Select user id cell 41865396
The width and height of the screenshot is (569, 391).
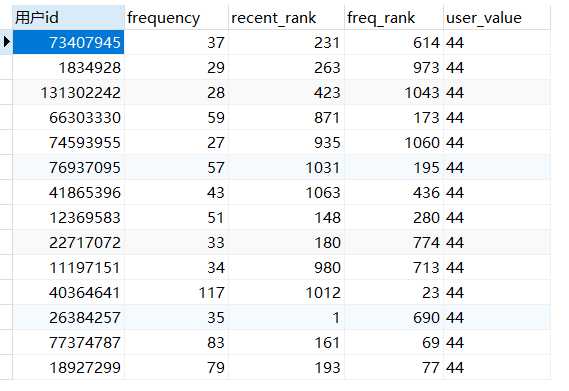(x=68, y=192)
